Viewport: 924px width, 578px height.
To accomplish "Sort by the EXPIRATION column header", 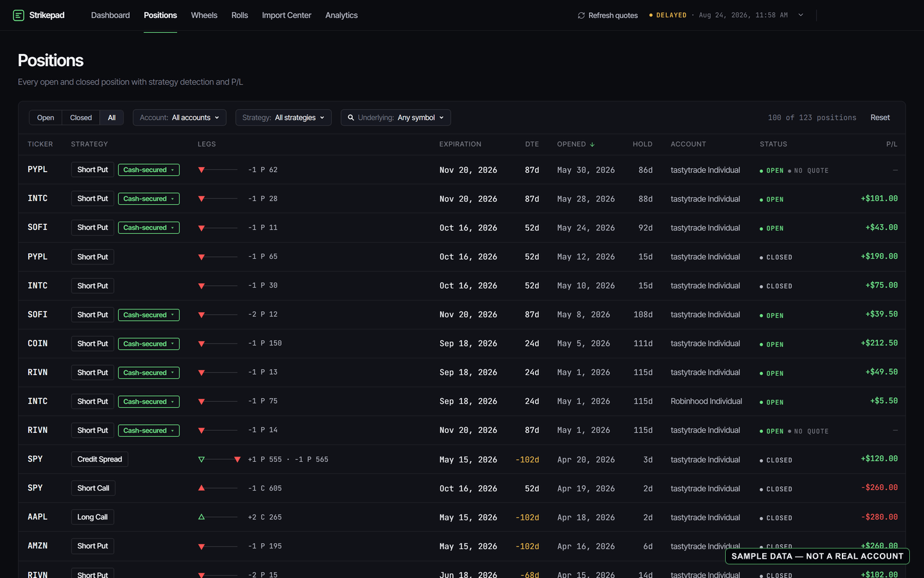I will coord(460,144).
